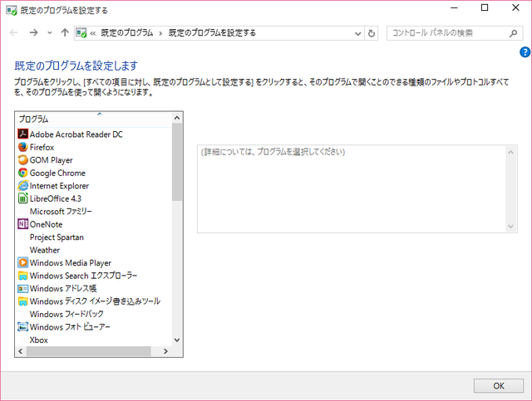Click chevron after 既定のプログラム breadcrumb
Image resolution: width=532 pixels, height=401 pixels.
[x=160, y=33]
